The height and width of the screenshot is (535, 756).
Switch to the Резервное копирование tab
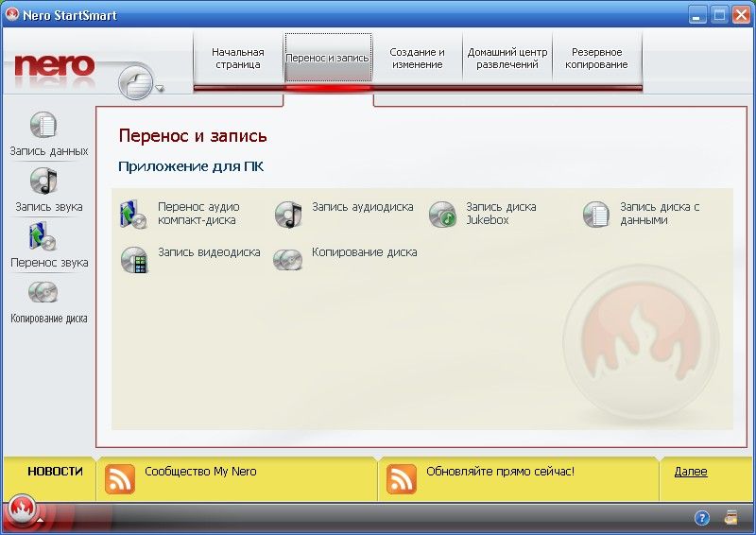[x=596, y=58]
